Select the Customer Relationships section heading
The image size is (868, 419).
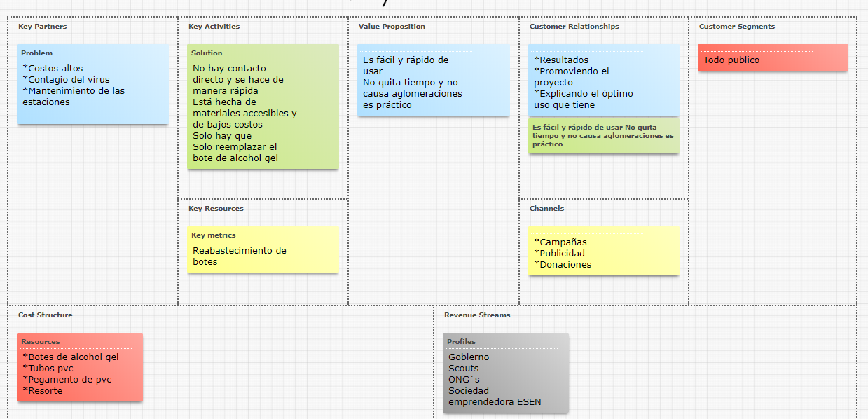click(574, 27)
